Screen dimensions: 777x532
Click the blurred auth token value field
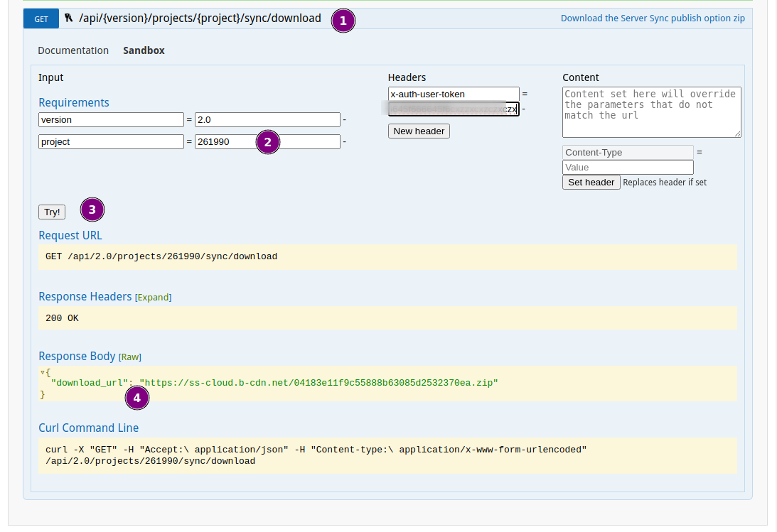tap(454, 109)
